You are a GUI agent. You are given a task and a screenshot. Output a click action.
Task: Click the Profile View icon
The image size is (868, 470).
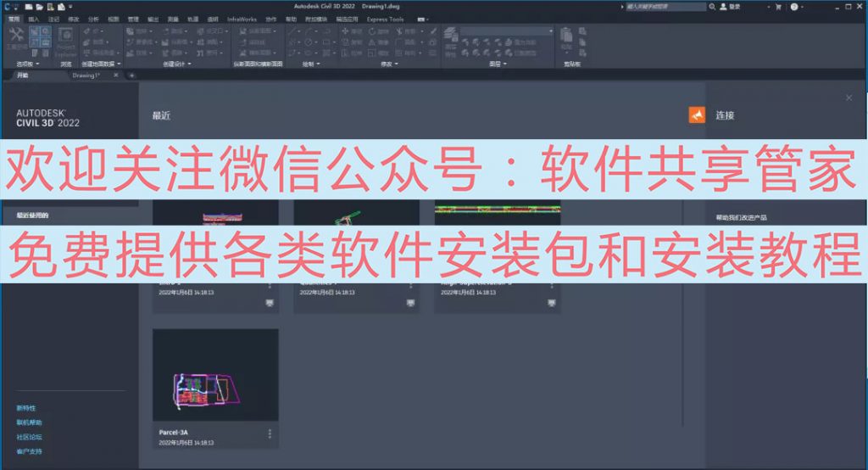[242, 31]
